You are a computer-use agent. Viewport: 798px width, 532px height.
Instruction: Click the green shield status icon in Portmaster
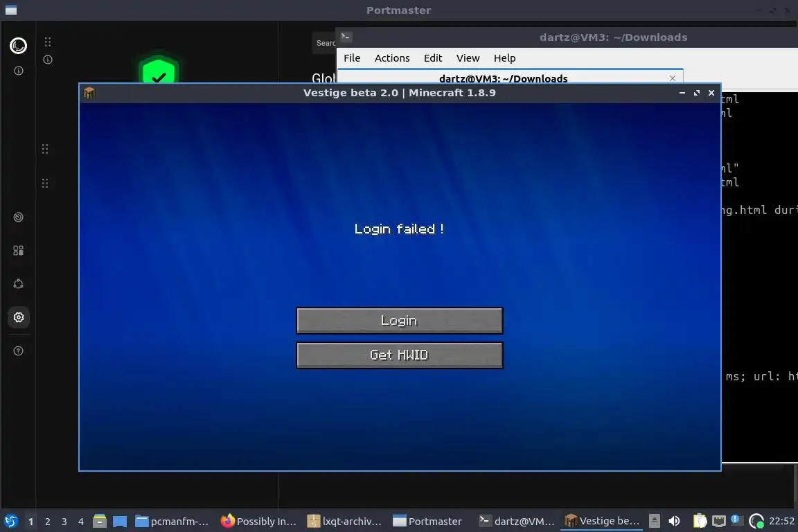click(159, 70)
